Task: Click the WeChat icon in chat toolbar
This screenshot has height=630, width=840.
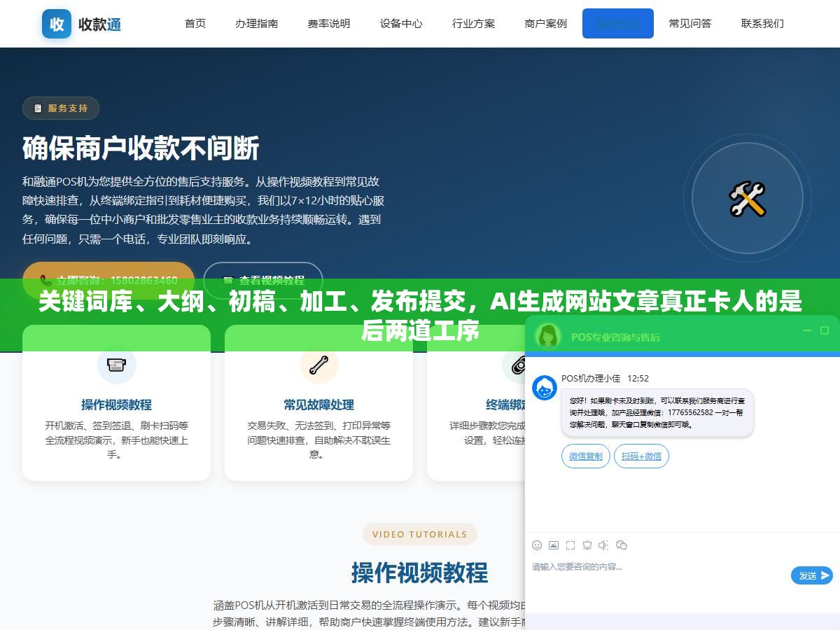Action: point(622,545)
